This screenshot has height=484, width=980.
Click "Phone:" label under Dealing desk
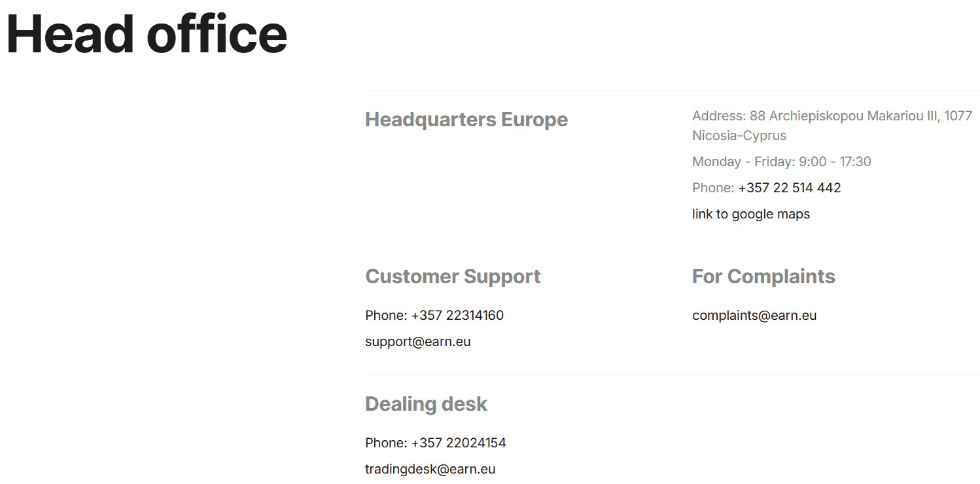click(386, 443)
